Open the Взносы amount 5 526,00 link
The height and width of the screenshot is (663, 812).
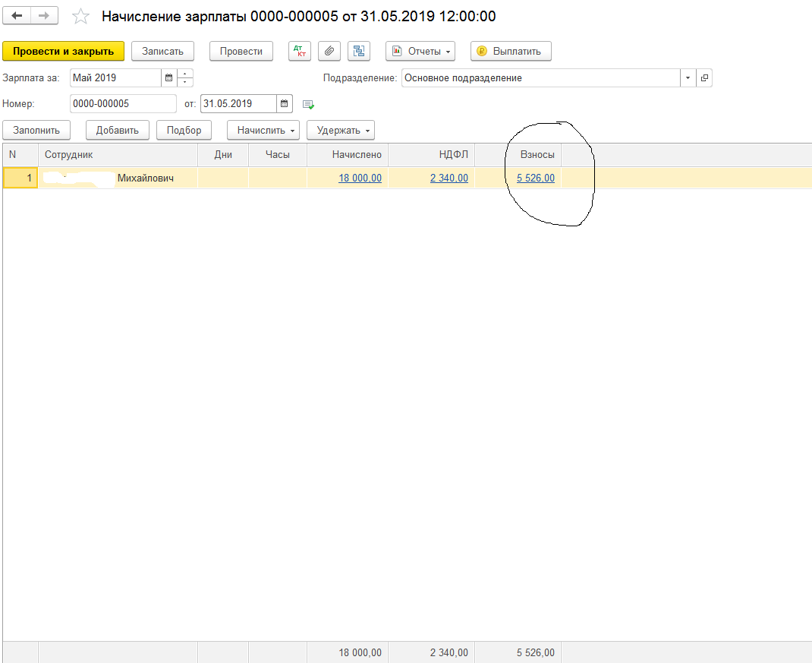click(x=535, y=178)
